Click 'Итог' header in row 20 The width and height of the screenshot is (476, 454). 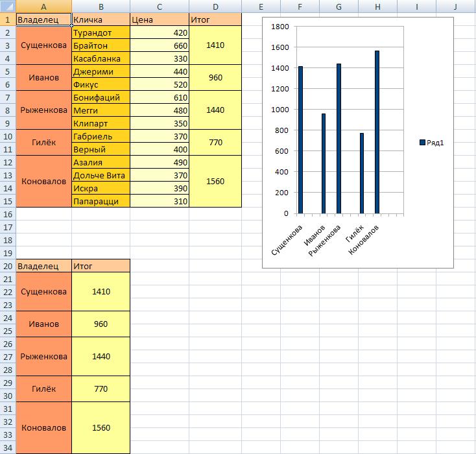tap(101, 266)
